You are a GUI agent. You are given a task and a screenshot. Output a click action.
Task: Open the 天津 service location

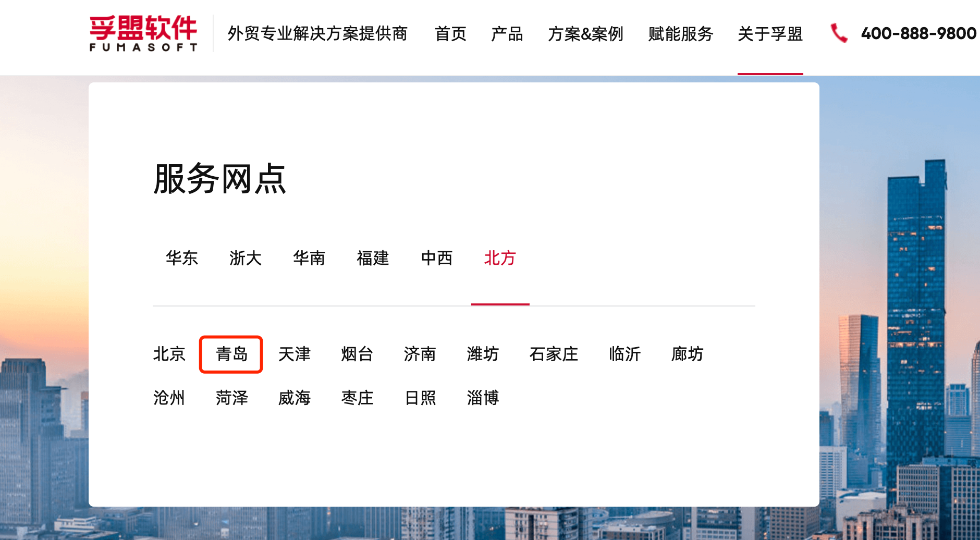[x=295, y=354]
